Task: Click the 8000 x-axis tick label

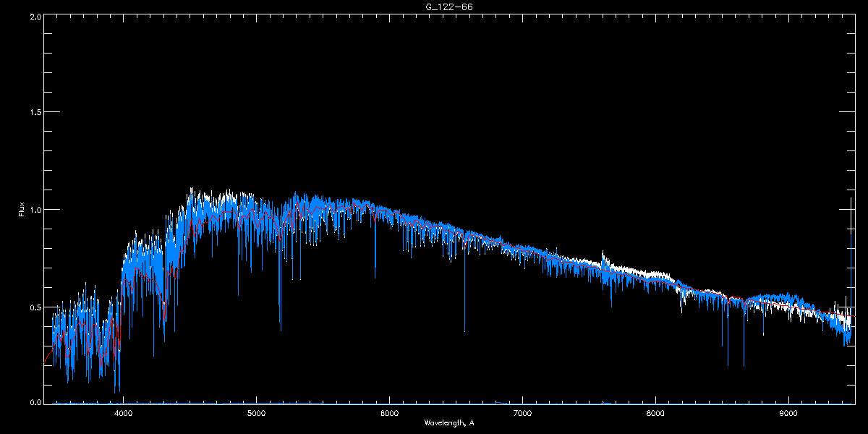Action: click(655, 414)
